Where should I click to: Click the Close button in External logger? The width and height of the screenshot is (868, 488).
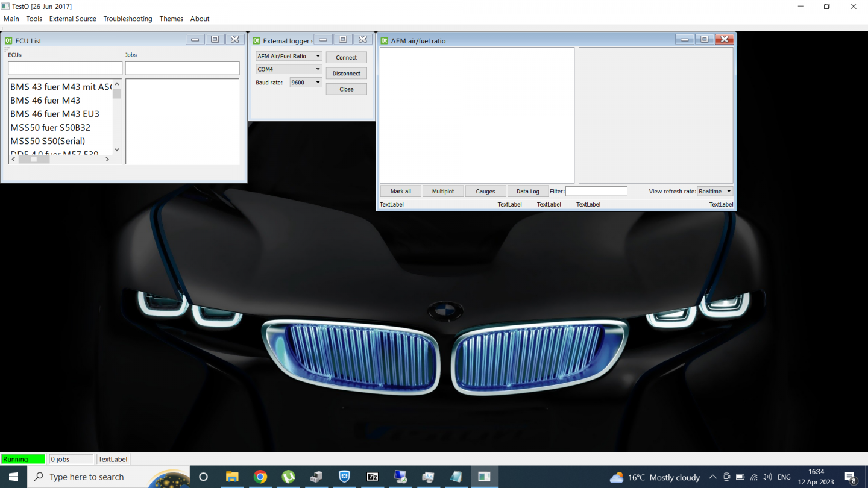pyautogui.click(x=347, y=89)
